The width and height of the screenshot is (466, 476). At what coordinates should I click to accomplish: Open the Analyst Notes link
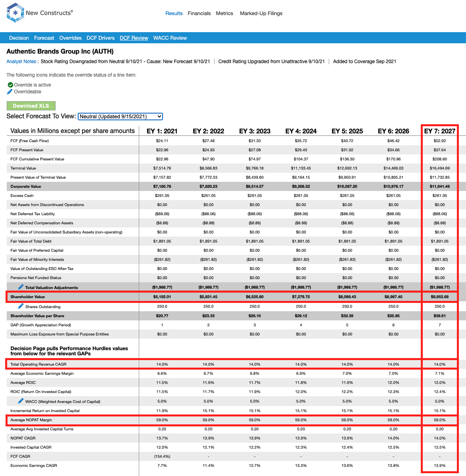point(21,61)
